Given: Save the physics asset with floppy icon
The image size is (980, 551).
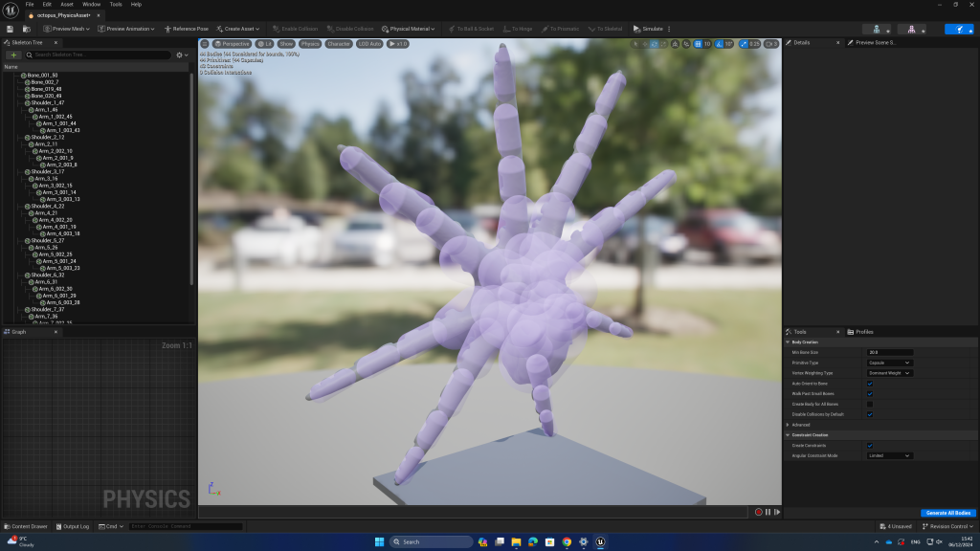Looking at the screenshot, I should tap(10, 29).
